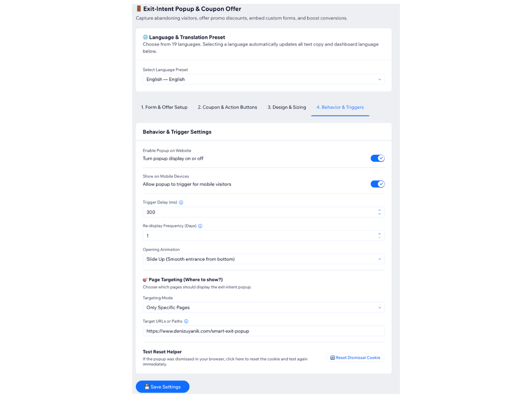Increment the Re-display Frequency days stepper
Viewport: 532px width, 399px height.
[x=379, y=234]
